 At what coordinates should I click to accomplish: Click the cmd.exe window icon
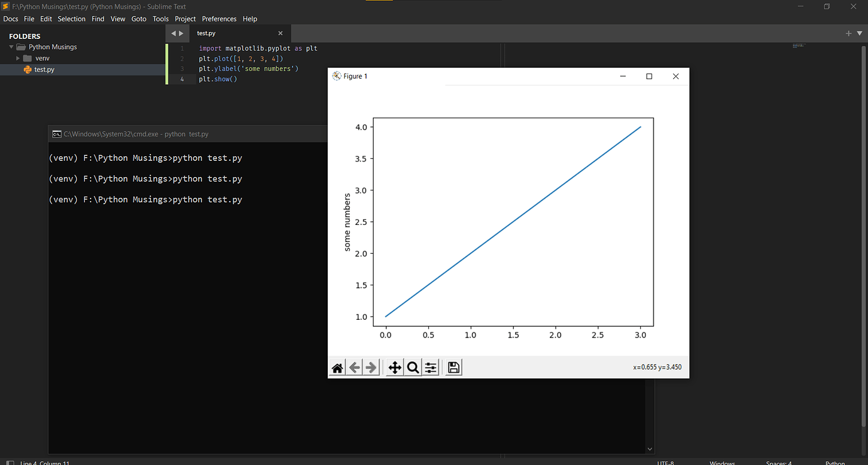tap(57, 134)
